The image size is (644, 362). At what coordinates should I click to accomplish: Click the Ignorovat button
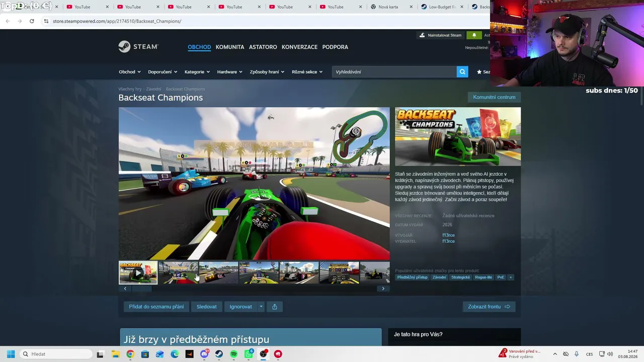pos(241,307)
